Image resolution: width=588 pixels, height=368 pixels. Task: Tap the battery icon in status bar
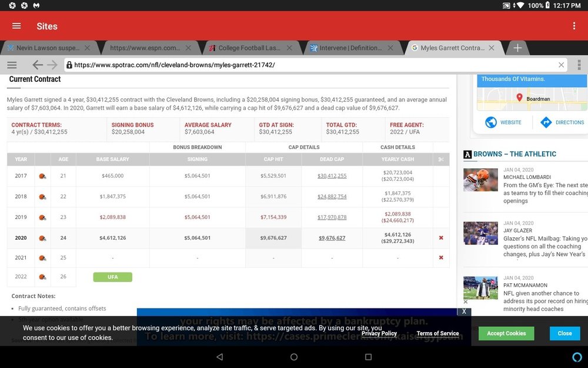(x=547, y=5)
